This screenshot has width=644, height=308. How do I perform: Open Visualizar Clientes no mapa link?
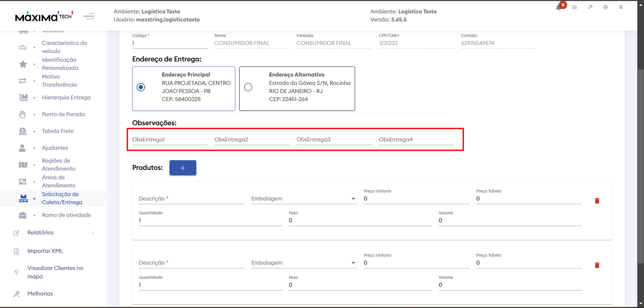pos(55,272)
